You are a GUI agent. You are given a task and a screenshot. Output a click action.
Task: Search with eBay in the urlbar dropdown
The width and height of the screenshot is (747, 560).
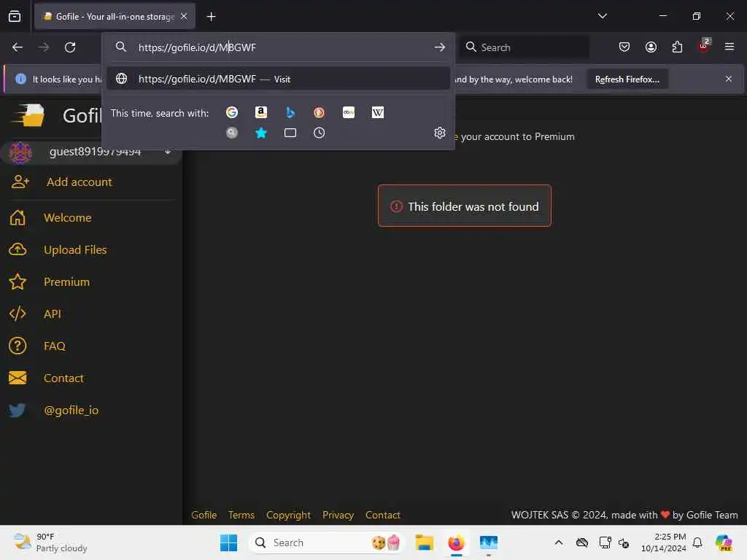pyautogui.click(x=349, y=112)
